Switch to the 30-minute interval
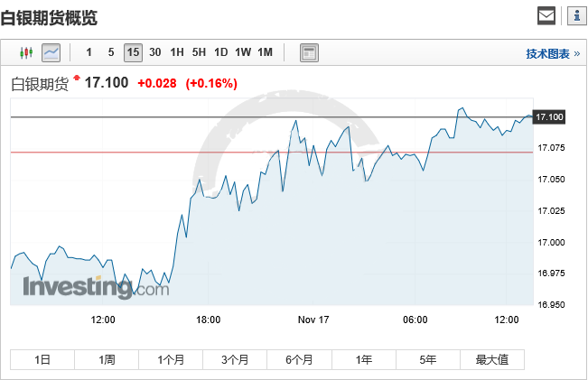Viewport: 588px width, 380px height. tap(155, 52)
